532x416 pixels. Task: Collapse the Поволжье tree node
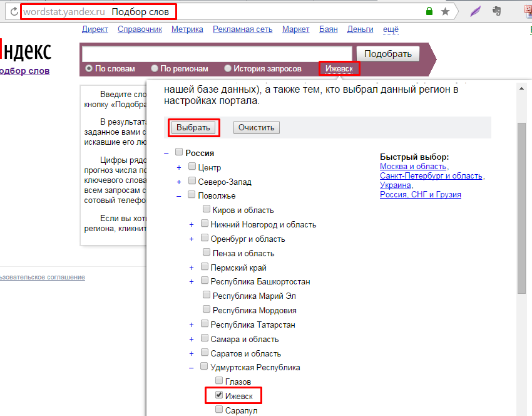point(179,196)
